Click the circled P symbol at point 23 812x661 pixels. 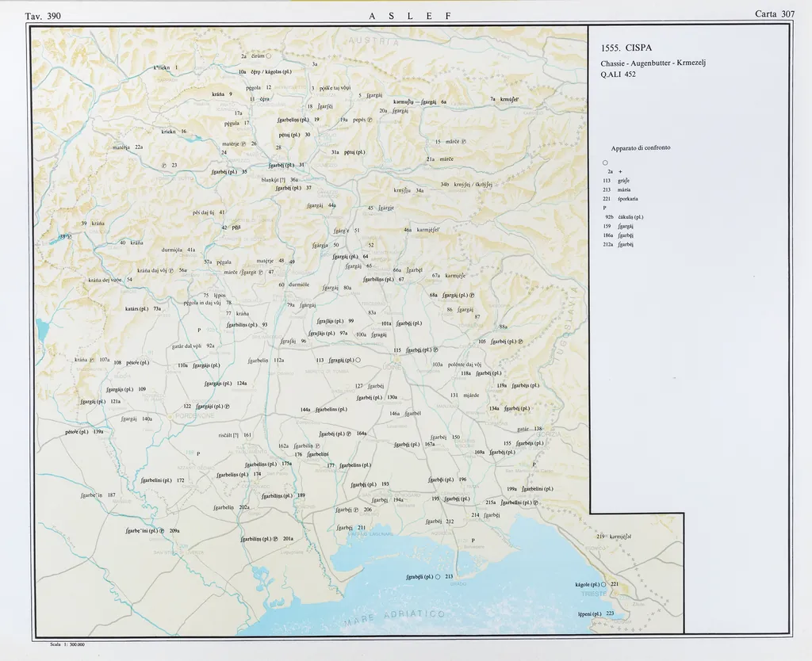tap(164, 165)
